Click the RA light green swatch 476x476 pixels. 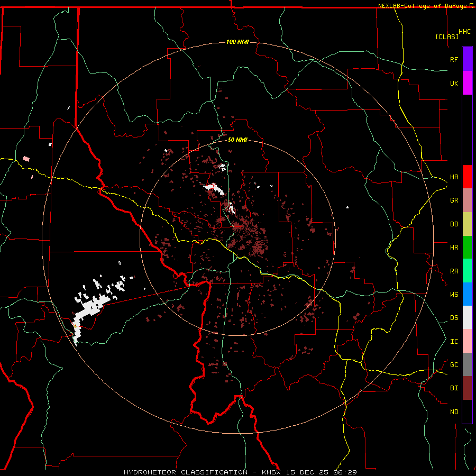[467, 271]
